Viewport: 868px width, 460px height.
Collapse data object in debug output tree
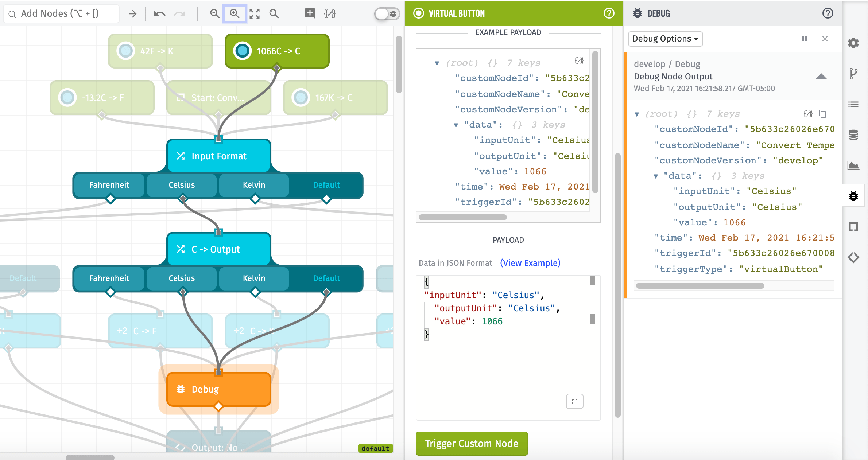(656, 176)
